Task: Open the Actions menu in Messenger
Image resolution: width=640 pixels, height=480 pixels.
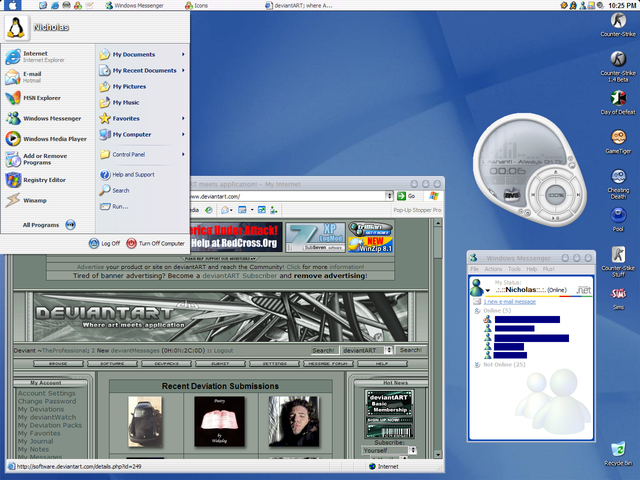Action: pos(493,269)
